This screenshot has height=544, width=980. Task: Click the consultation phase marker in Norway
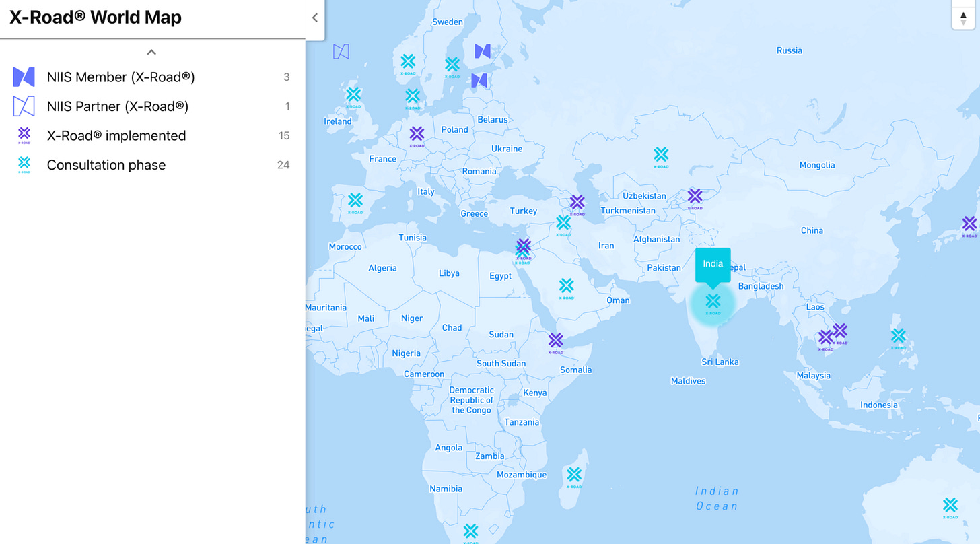click(x=408, y=63)
